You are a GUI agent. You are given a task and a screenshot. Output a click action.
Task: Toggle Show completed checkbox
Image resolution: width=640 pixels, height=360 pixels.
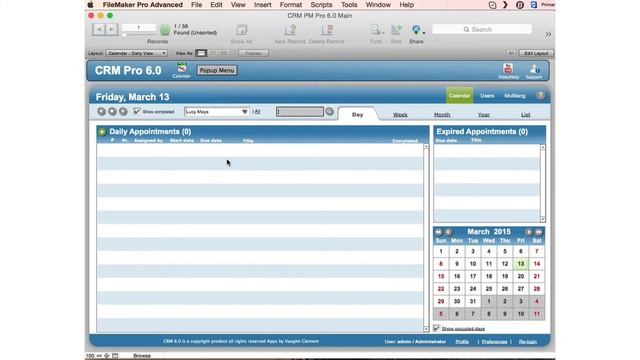(x=137, y=111)
